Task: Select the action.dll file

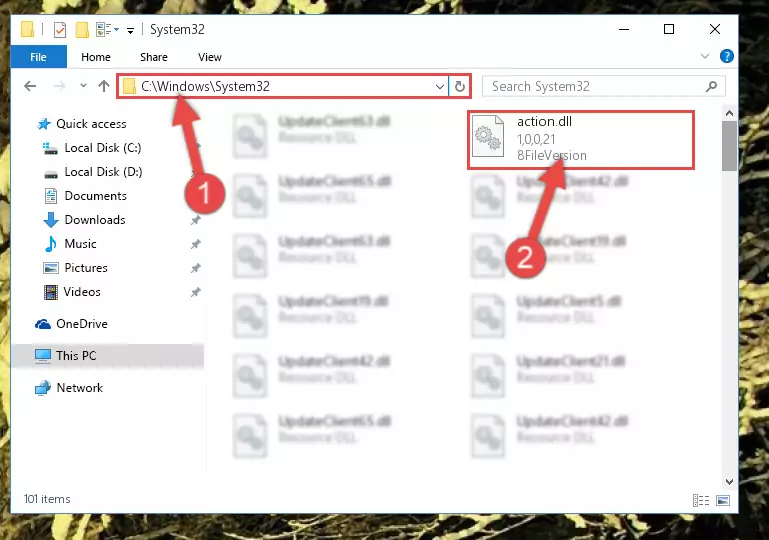Action: point(581,140)
